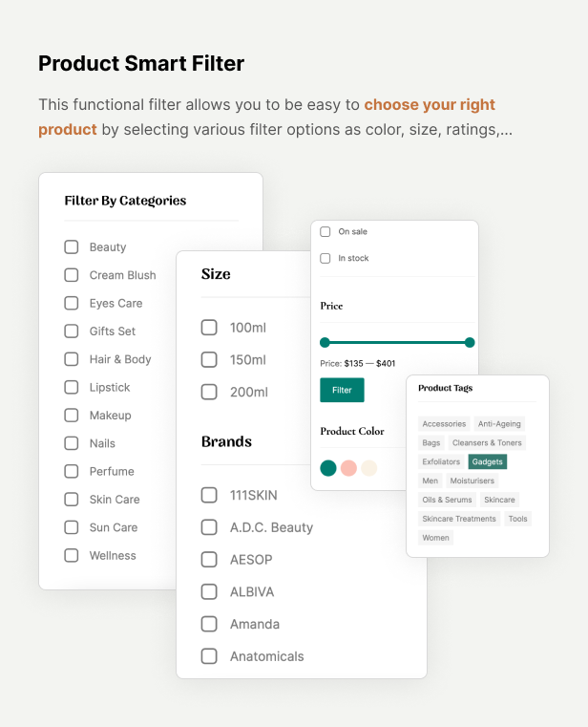
Task: Enable the Lipstick category filter
Action: pos(72,387)
